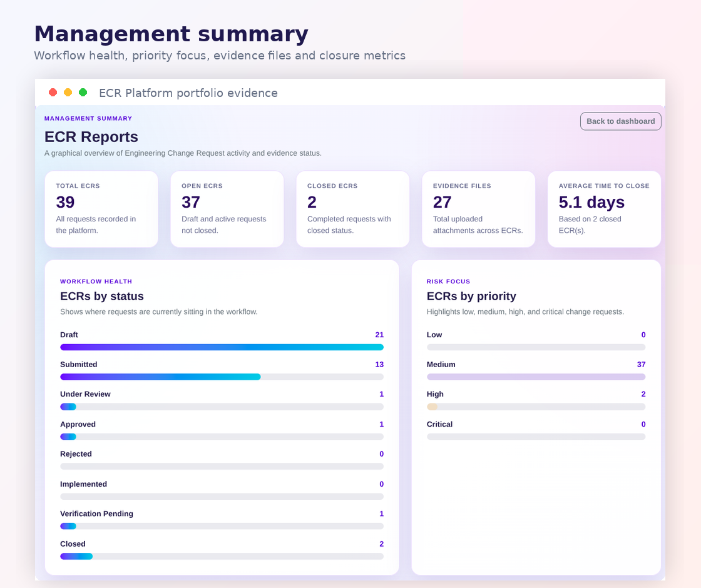Click the MANAGEMENT SUMMARY eyebrow label

click(88, 118)
